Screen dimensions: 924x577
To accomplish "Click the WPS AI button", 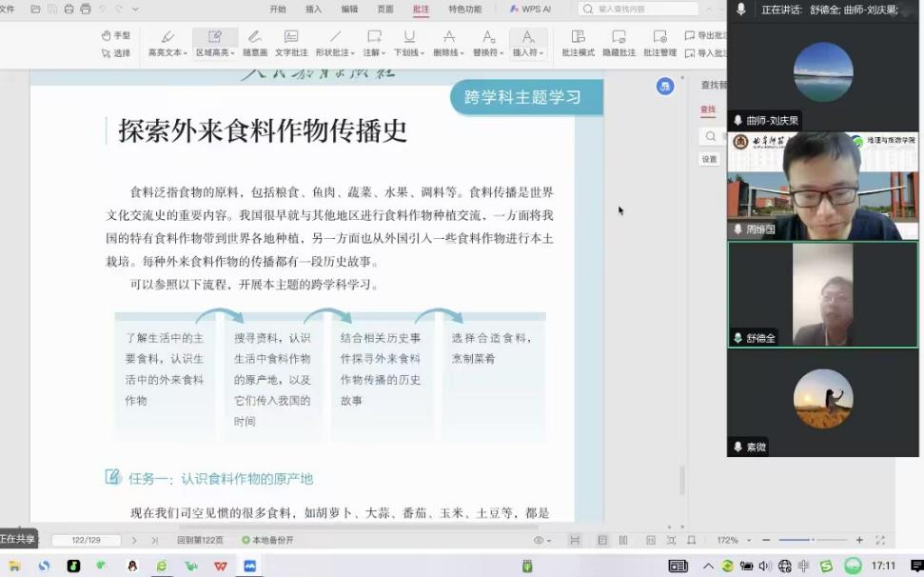I will pyautogui.click(x=530, y=10).
